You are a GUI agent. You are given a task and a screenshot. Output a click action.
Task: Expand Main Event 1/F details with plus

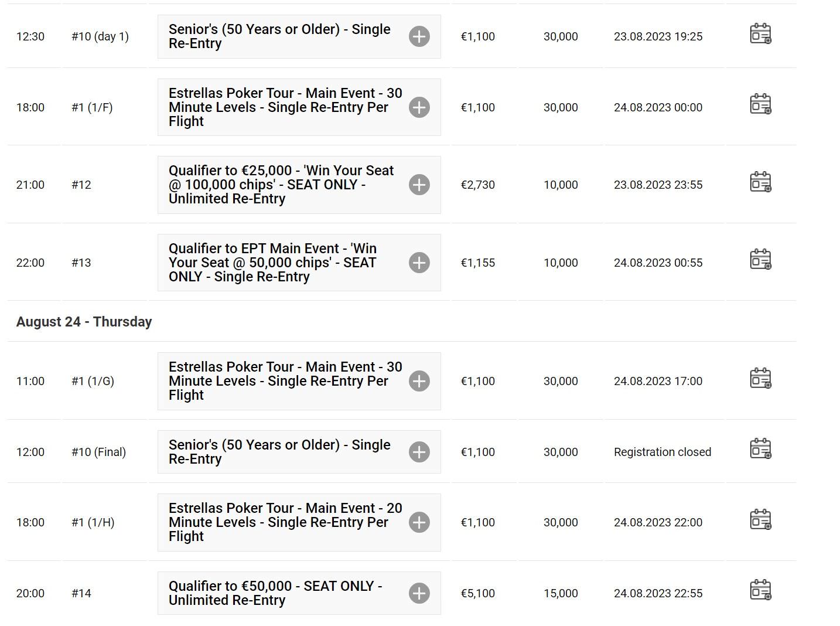419,107
